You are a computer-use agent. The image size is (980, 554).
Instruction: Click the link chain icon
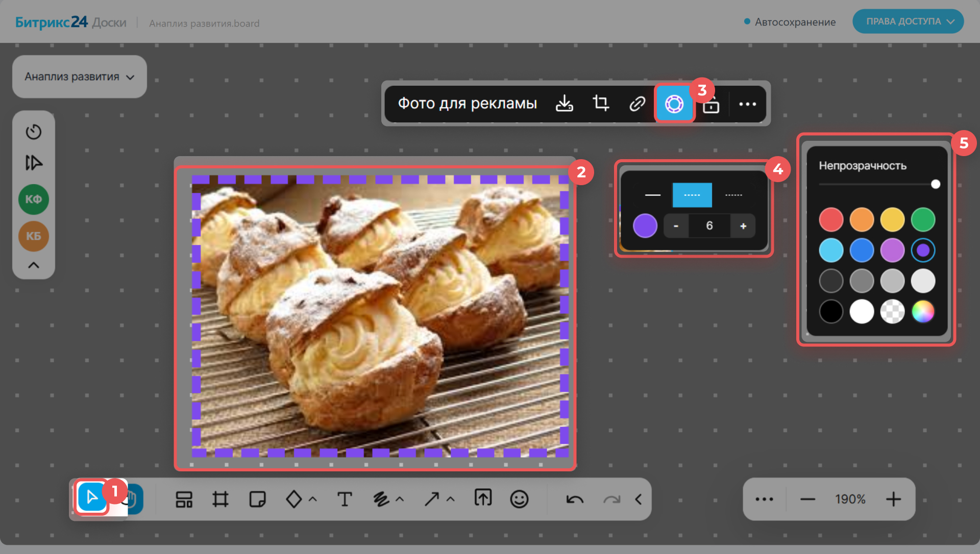pos(637,104)
